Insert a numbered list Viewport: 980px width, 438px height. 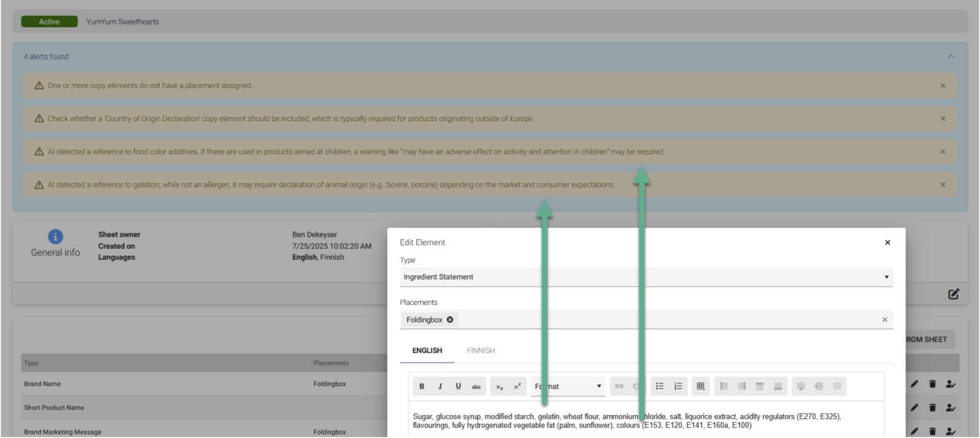[x=678, y=386]
